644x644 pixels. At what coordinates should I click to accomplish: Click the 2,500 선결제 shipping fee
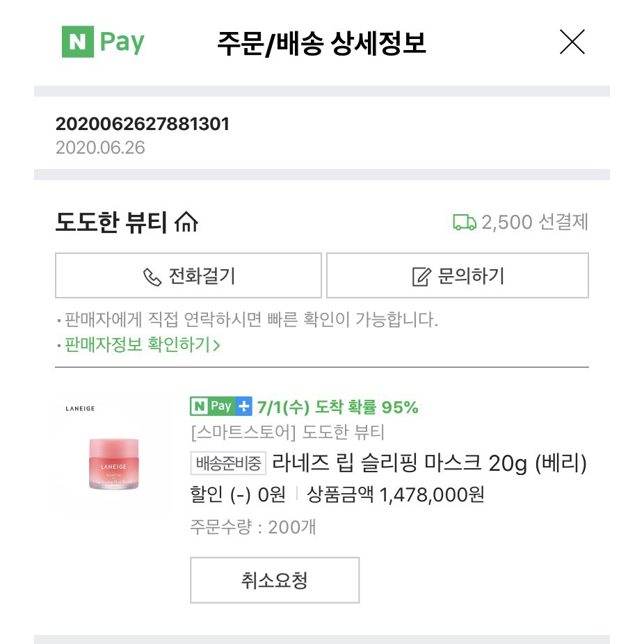pos(534,223)
